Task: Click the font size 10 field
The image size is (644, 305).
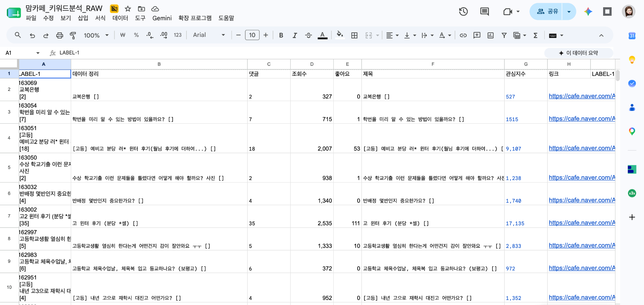Action: point(252,35)
